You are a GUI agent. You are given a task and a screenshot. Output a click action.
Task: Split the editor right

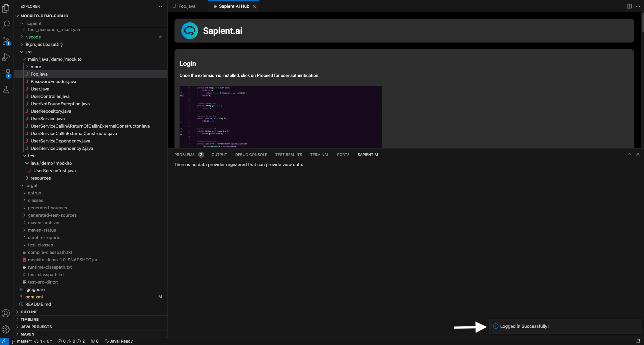pyautogui.click(x=629, y=6)
